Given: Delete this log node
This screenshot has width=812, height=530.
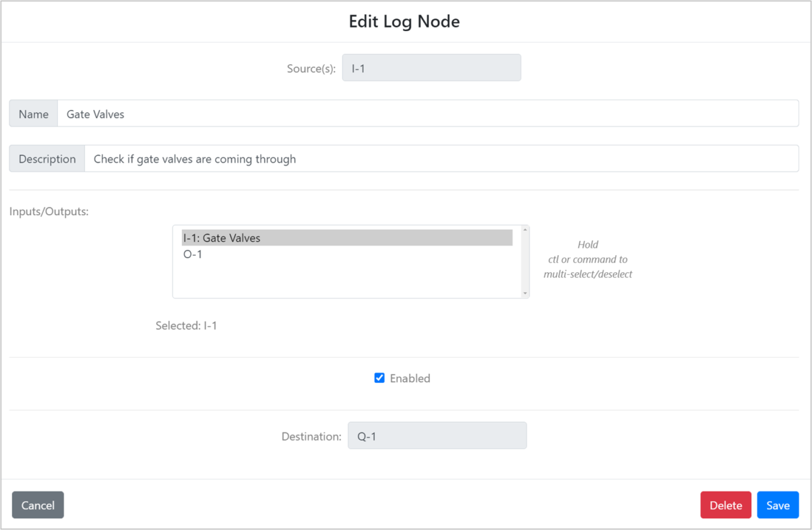Looking at the screenshot, I should pyautogui.click(x=726, y=505).
